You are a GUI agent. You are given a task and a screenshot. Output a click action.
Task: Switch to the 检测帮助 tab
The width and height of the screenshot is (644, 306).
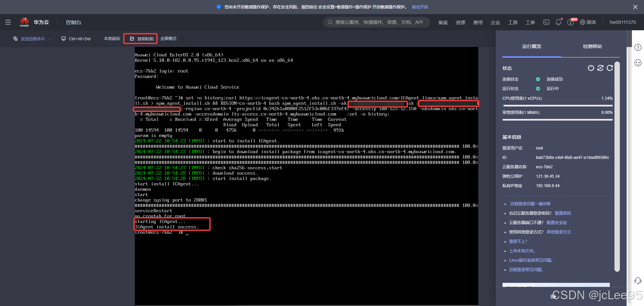(x=592, y=46)
